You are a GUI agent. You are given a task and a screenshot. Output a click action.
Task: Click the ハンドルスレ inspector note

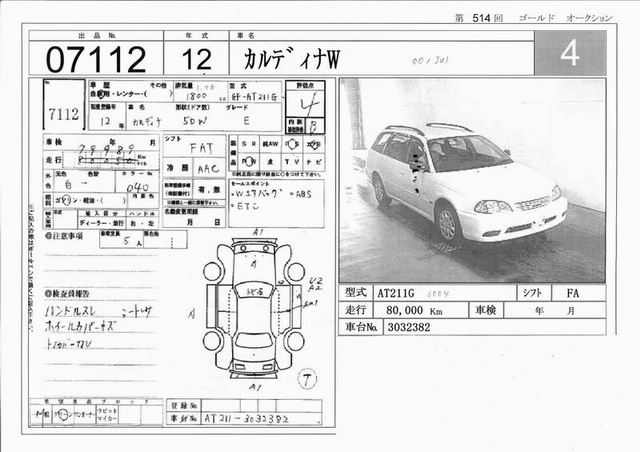70,311
